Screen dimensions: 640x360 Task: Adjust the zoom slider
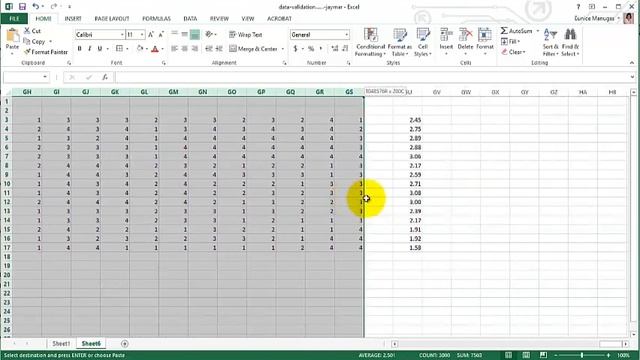point(582,356)
